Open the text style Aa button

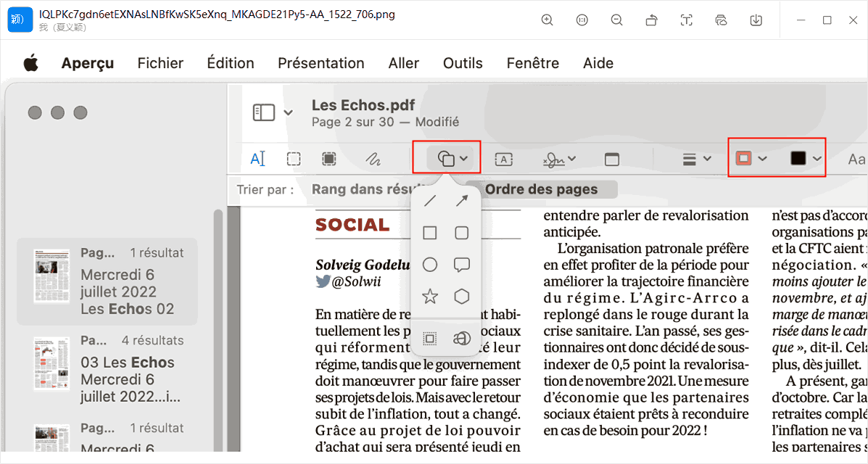coord(856,159)
